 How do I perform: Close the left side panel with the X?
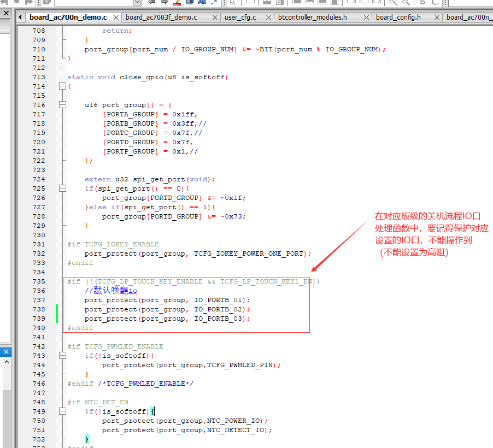[x=6, y=13]
